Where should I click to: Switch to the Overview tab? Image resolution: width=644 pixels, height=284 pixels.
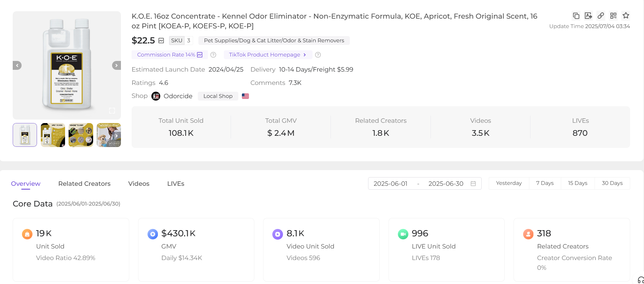[26, 184]
